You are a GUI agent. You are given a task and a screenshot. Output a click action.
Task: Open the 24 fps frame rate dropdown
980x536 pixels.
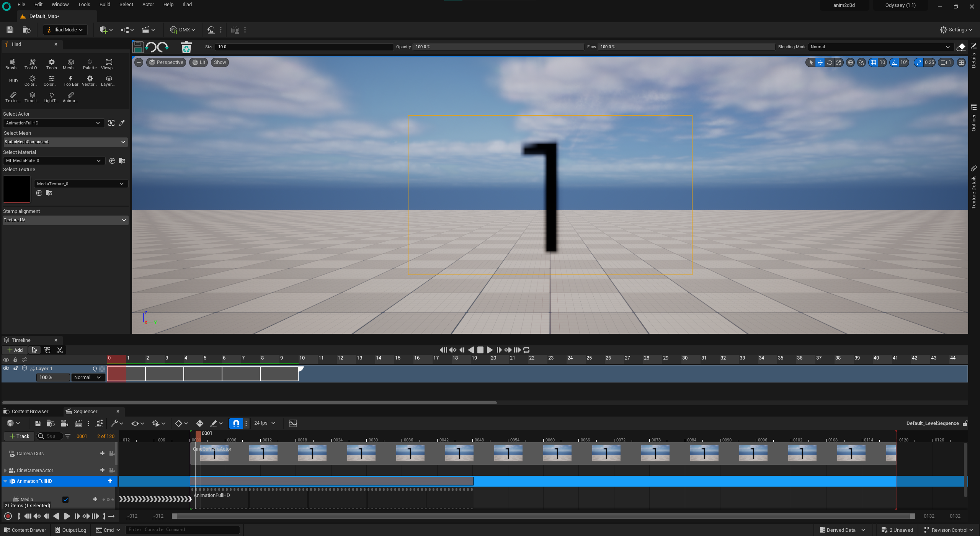[265, 423]
